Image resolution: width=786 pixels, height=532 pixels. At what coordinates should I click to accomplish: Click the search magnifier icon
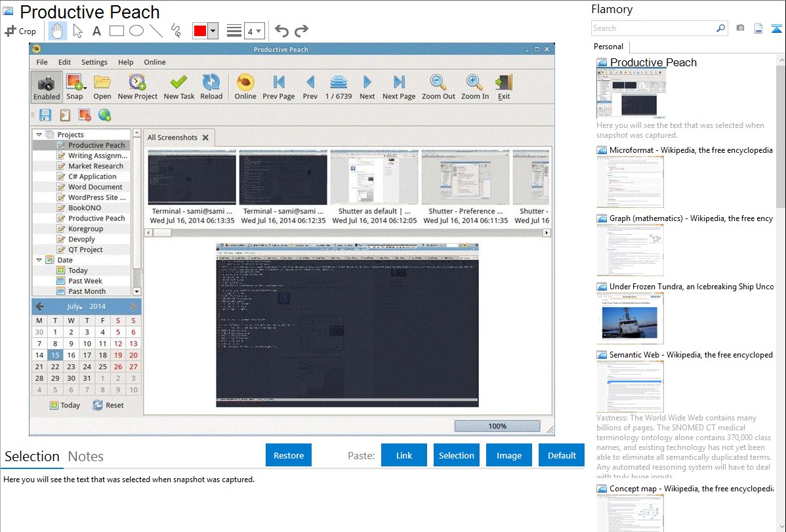(720, 28)
